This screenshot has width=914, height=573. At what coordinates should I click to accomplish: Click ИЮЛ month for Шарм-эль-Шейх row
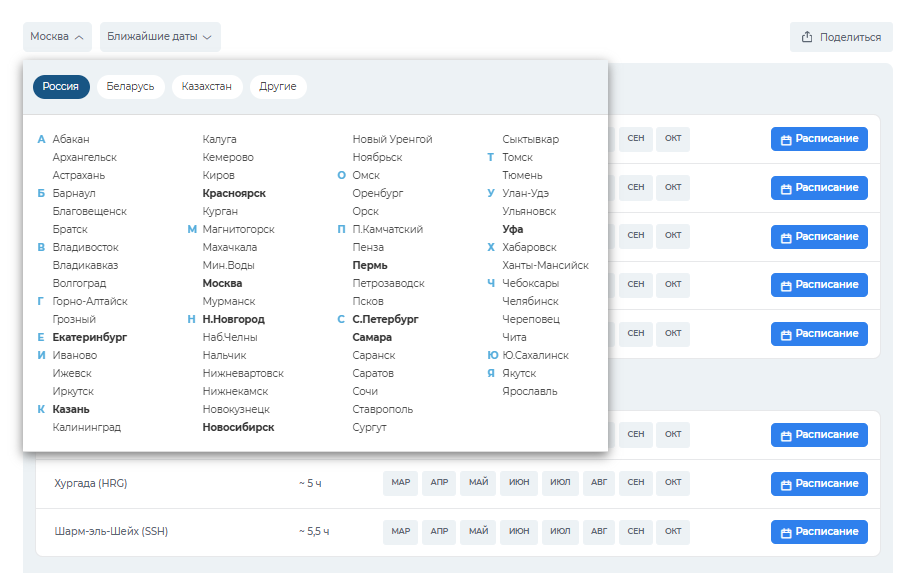560,532
